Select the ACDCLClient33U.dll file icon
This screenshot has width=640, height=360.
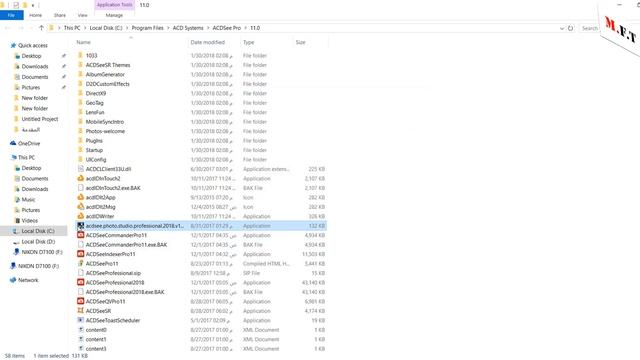tap(80, 169)
